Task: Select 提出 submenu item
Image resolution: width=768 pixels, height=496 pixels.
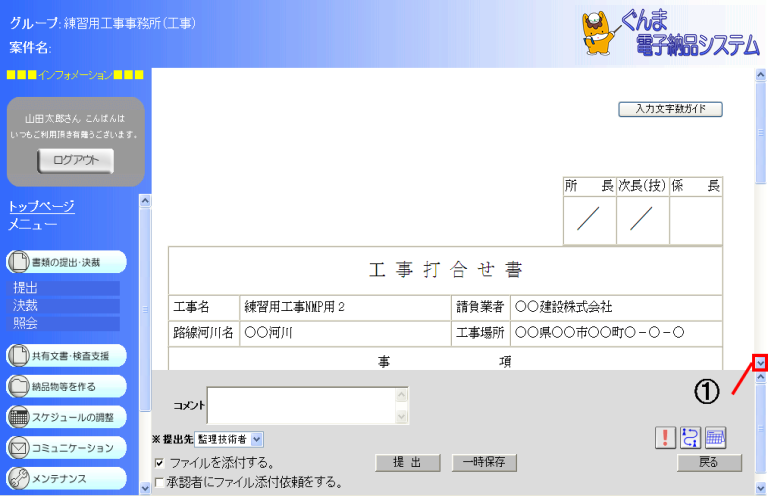Action: [64, 288]
